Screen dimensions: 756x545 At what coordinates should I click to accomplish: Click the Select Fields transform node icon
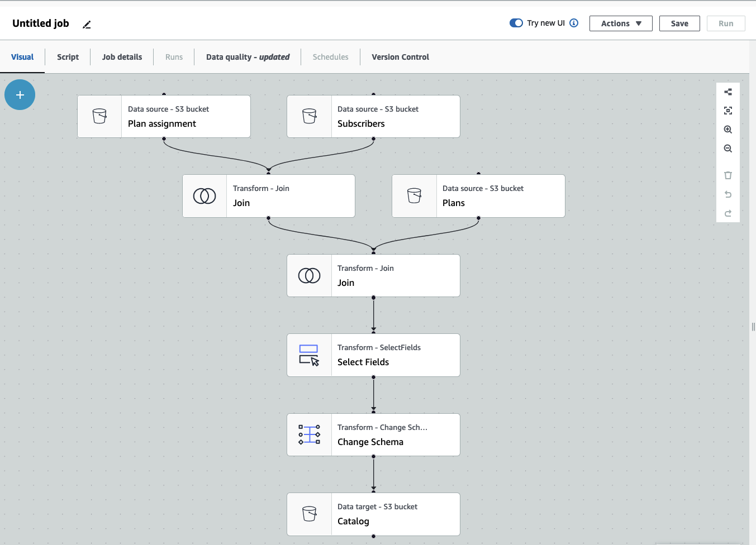[x=309, y=355]
